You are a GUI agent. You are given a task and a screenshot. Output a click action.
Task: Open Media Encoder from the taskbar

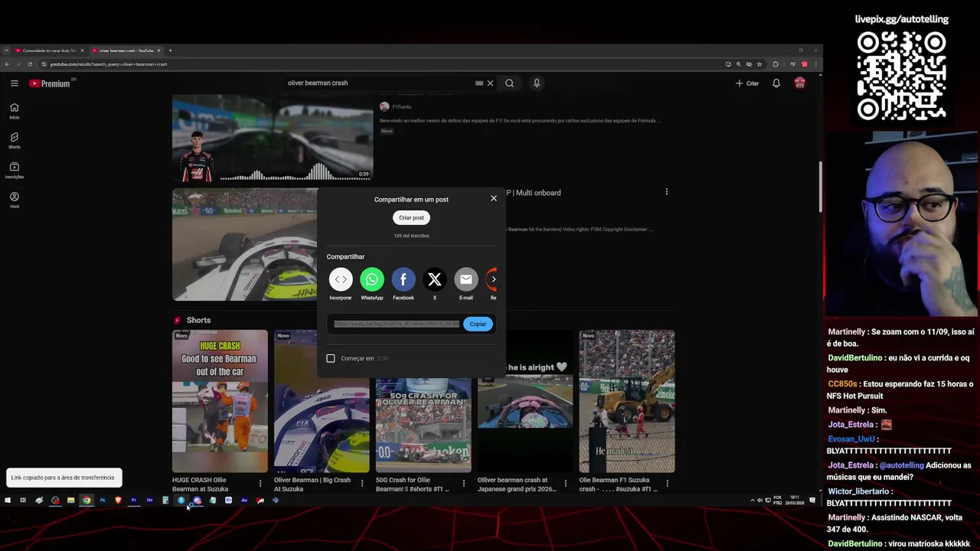(149, 500)
